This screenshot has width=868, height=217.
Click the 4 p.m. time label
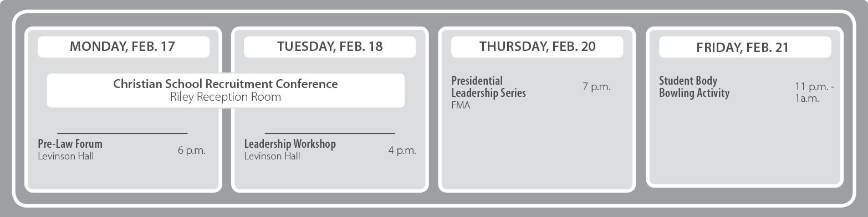(x=402, y=150)
